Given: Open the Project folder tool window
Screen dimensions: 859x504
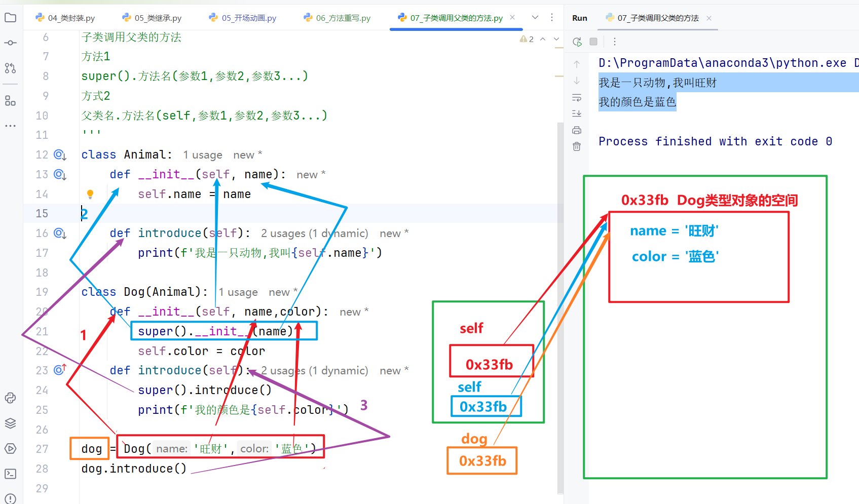Looking at the screenshot, I should point(10,18).
